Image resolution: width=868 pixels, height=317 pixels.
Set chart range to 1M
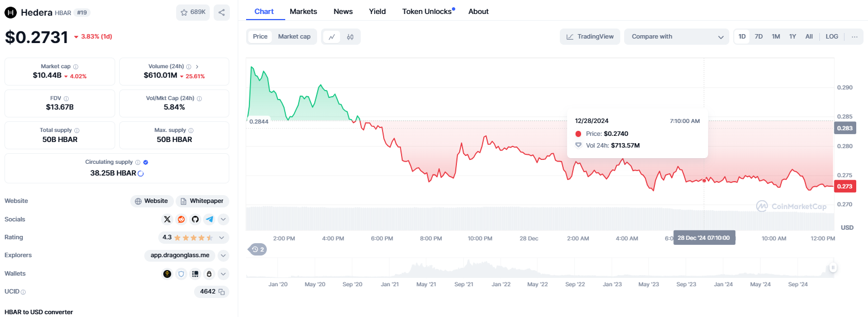[776, 36]
